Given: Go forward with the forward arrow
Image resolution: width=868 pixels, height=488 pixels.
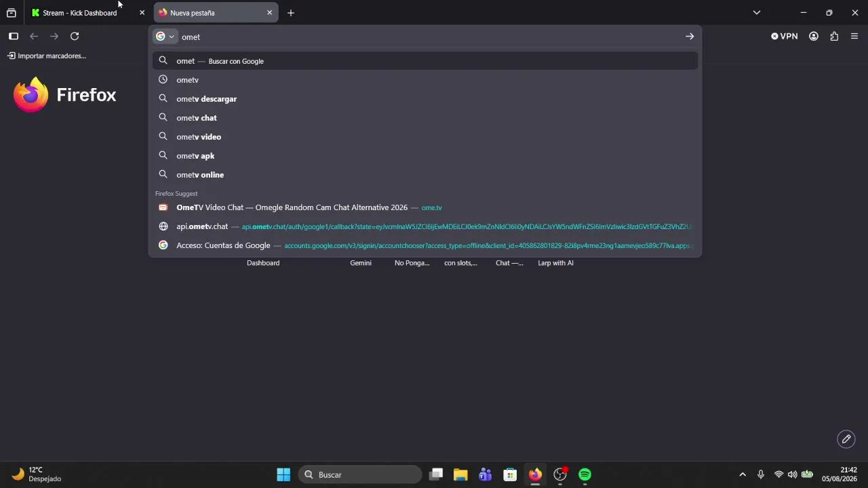Looking at the screenshot, I should tap(54, 37).
